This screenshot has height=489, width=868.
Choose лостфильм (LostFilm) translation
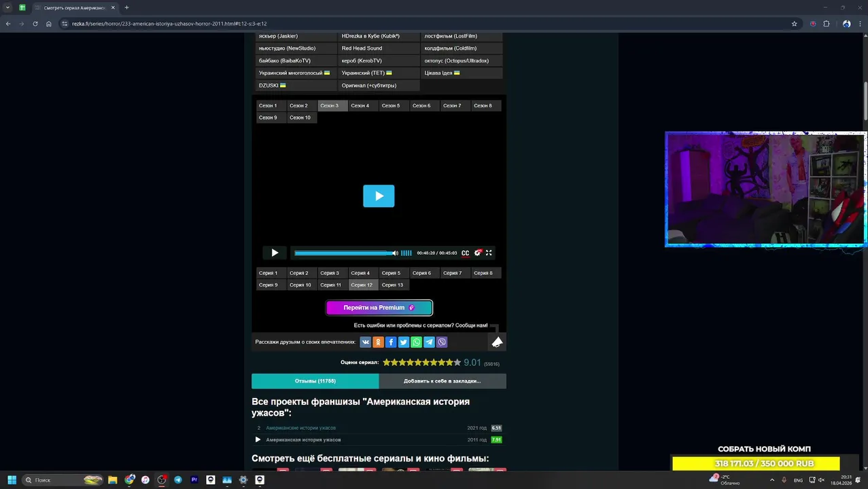(462, 36)
